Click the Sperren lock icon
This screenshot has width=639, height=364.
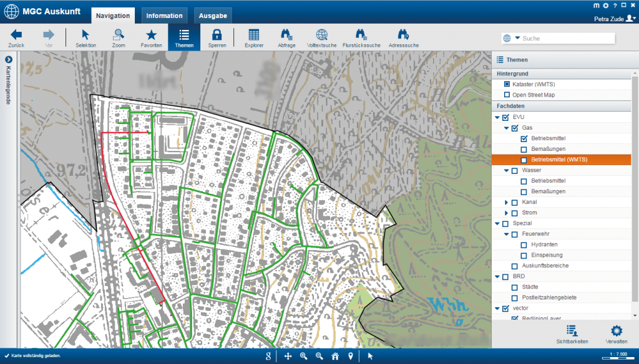coord(217,37)
